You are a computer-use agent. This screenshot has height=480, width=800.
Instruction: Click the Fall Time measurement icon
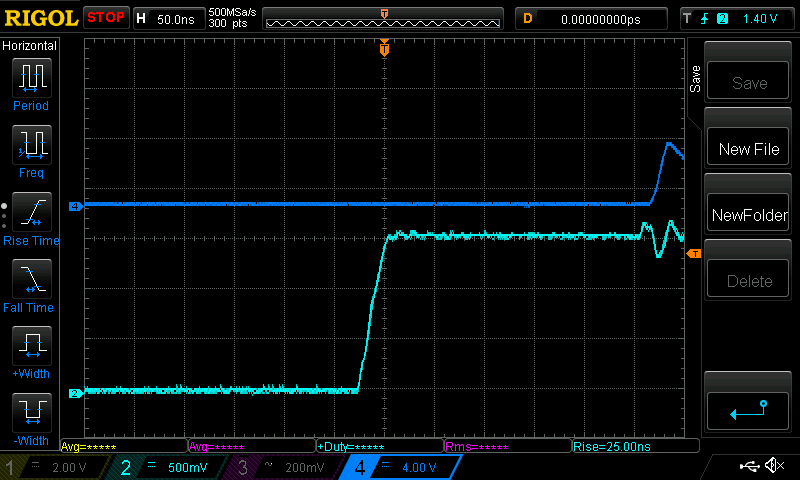[31, 279]
